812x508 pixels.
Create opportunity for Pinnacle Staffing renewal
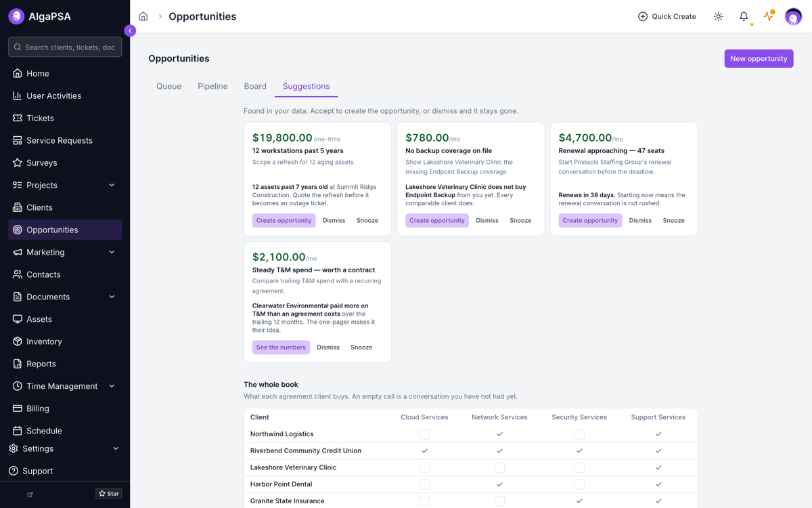(x=590, y=220)
